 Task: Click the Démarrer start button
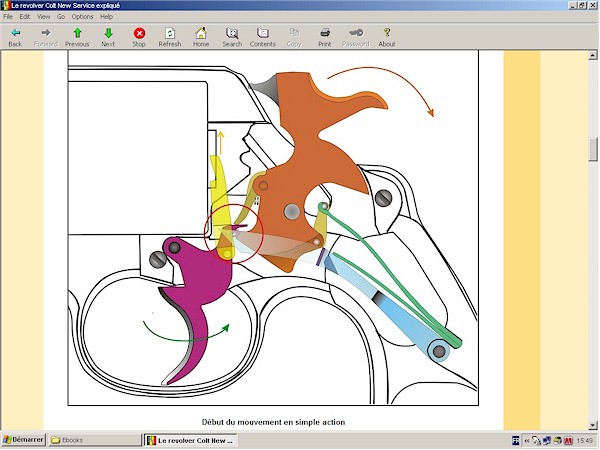[x=23, y=440]
